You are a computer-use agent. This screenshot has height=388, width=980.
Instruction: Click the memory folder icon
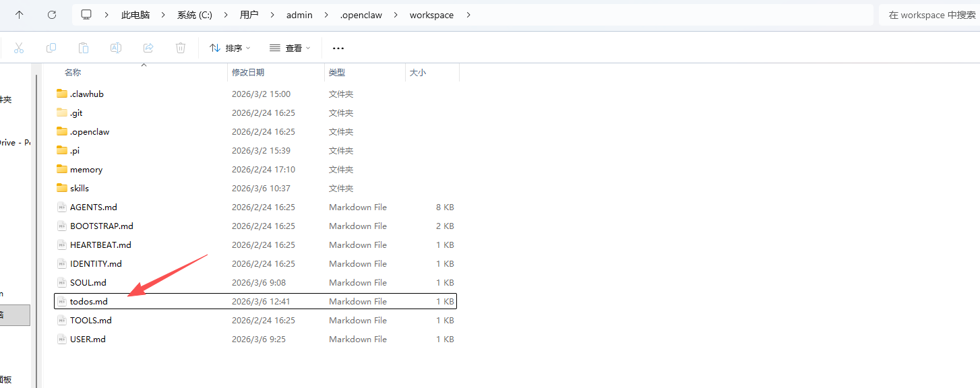[x=62, y=169]
